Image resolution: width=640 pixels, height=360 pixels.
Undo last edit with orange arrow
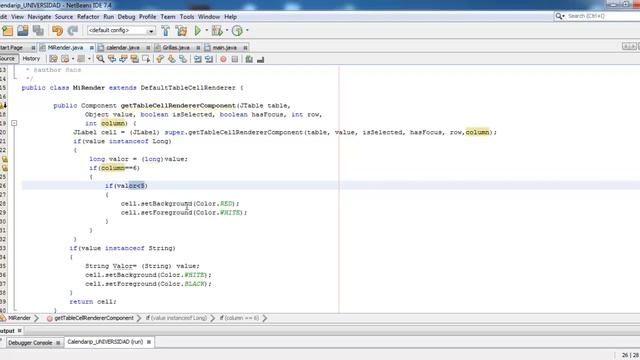click(58, 31)
